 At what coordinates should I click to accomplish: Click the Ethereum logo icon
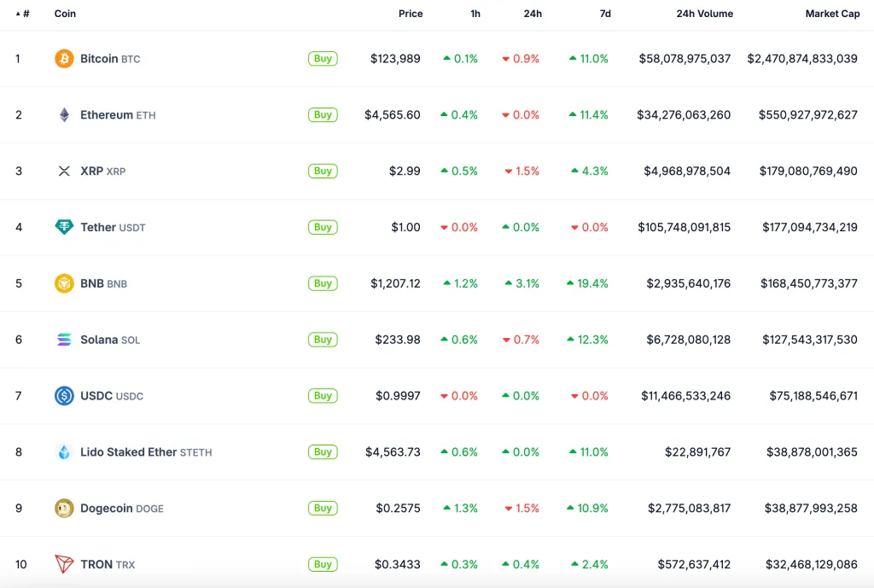point(64,114)
